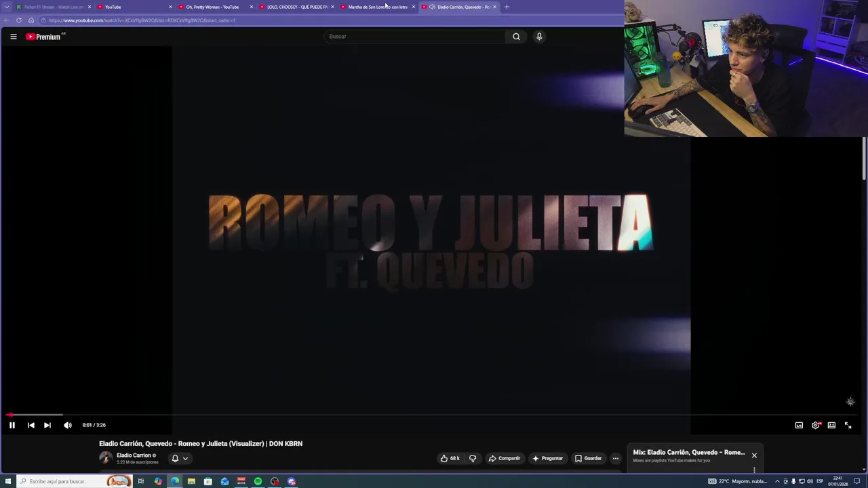This screenshot has height=488, width=868.
Task: Open Spotify from the taskbar
Action: (258, 481)
